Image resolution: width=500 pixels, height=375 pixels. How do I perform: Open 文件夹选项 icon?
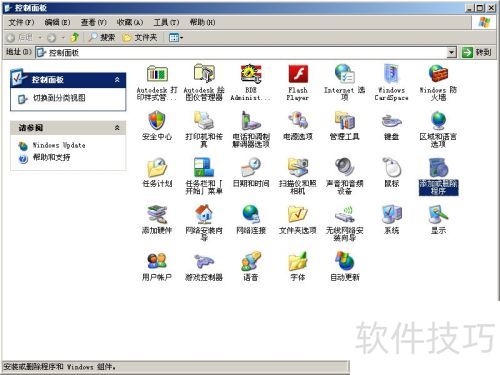pos(298,214)
